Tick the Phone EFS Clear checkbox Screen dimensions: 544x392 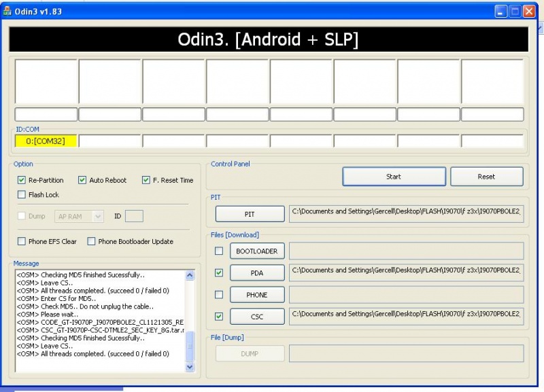pyautogui.click(x=22, y=241)
